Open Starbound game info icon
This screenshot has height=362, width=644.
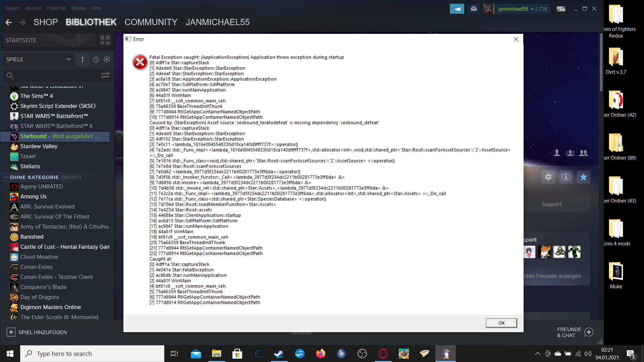(566, 177)
